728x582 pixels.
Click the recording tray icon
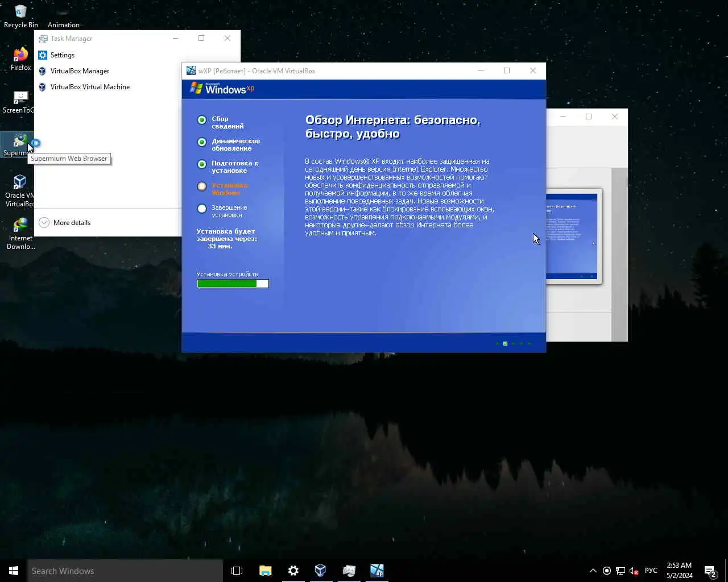[607, 571]
